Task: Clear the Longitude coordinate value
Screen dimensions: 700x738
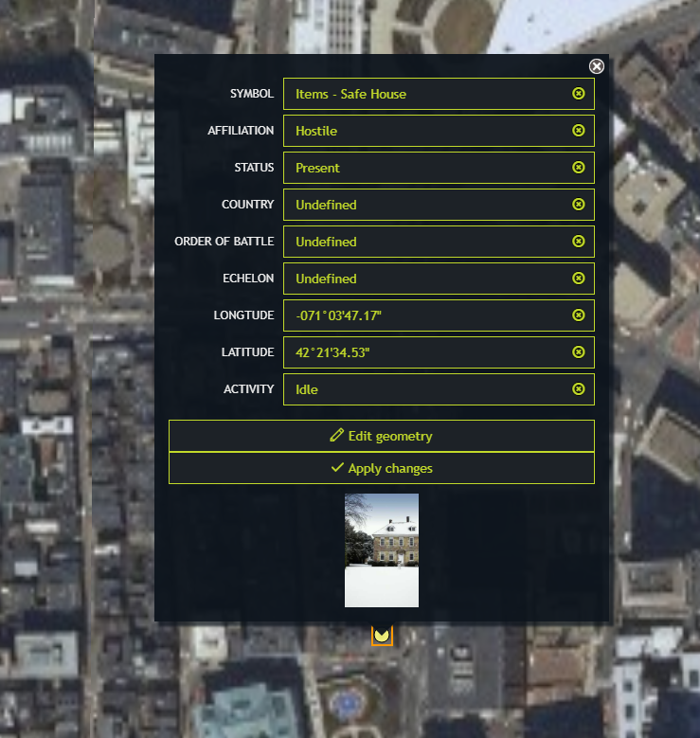Action: pyautogui.click(x=578, y=315)
